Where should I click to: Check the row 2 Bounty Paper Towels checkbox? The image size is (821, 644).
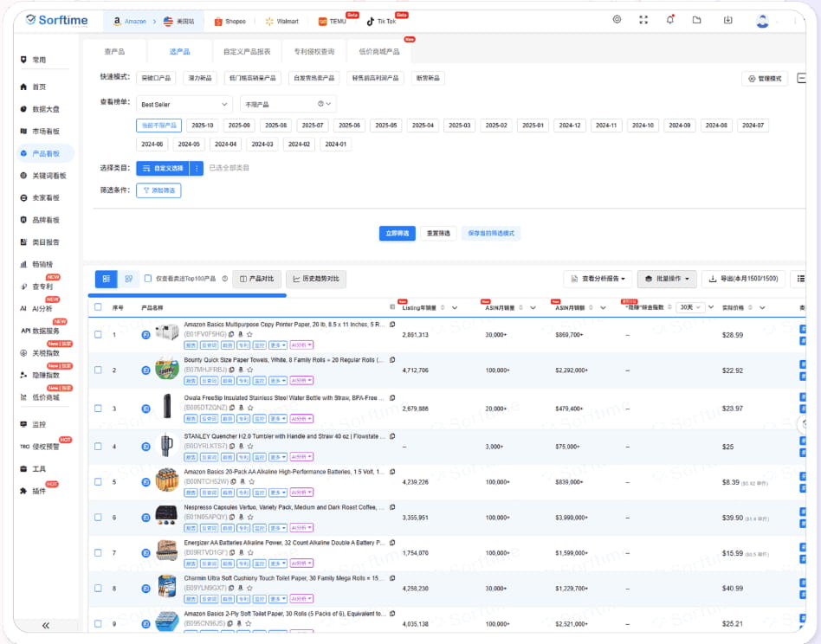(98, 370)
